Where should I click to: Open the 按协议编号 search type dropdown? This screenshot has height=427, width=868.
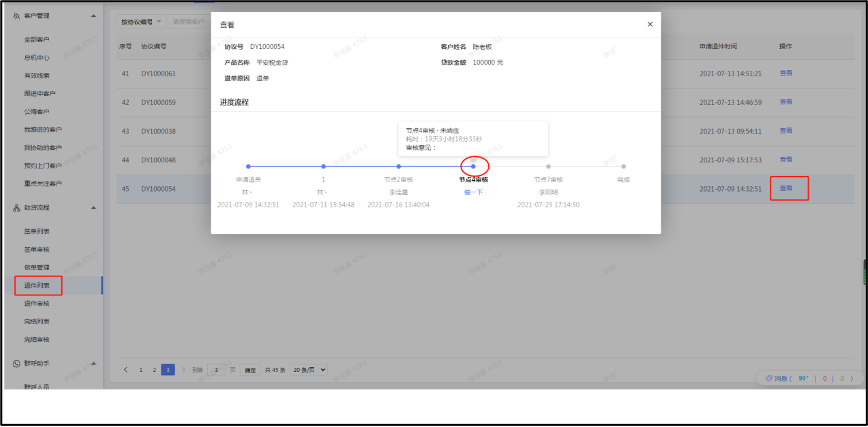[x=141, y=22]
